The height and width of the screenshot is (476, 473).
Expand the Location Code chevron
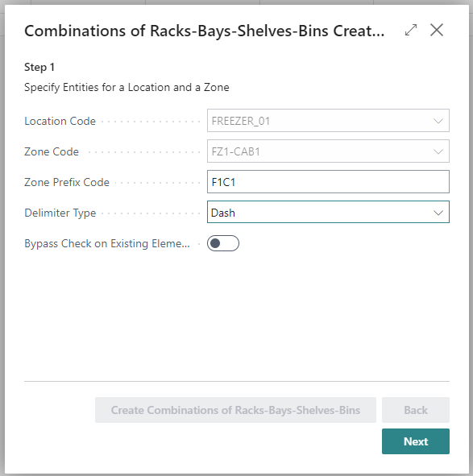(x=438, y=121)
